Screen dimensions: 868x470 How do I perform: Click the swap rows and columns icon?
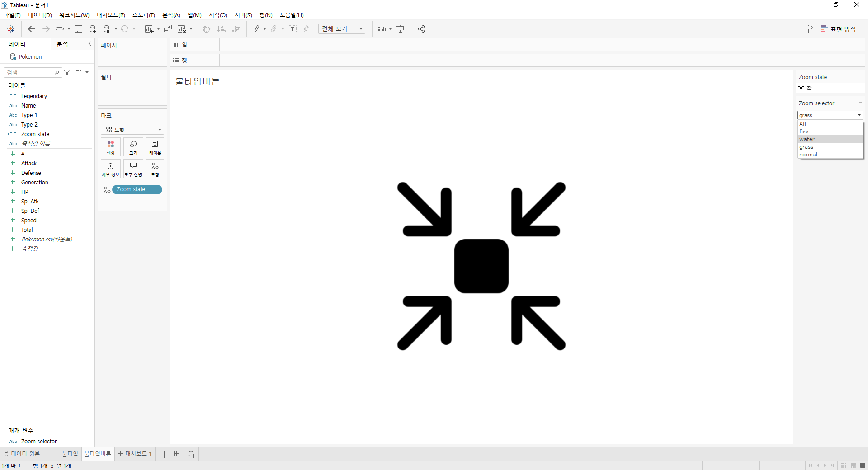207,29
